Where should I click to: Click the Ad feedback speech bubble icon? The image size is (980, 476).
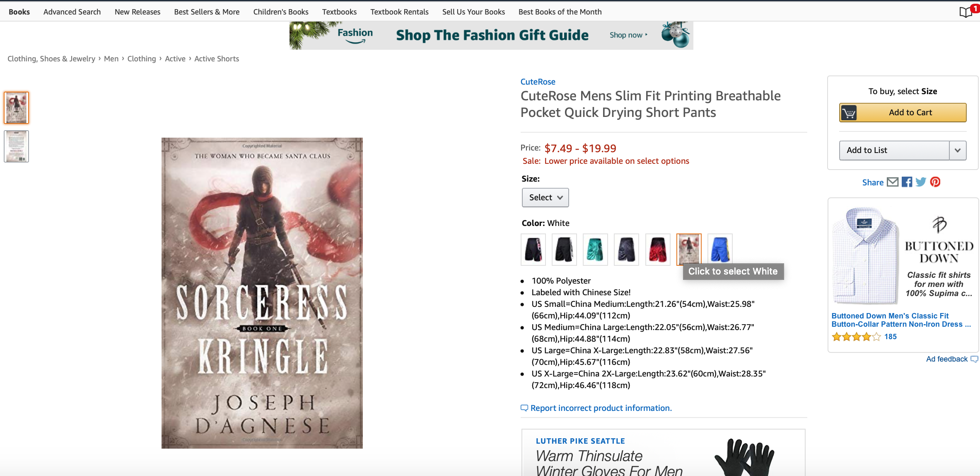click(x=974, y=359)
